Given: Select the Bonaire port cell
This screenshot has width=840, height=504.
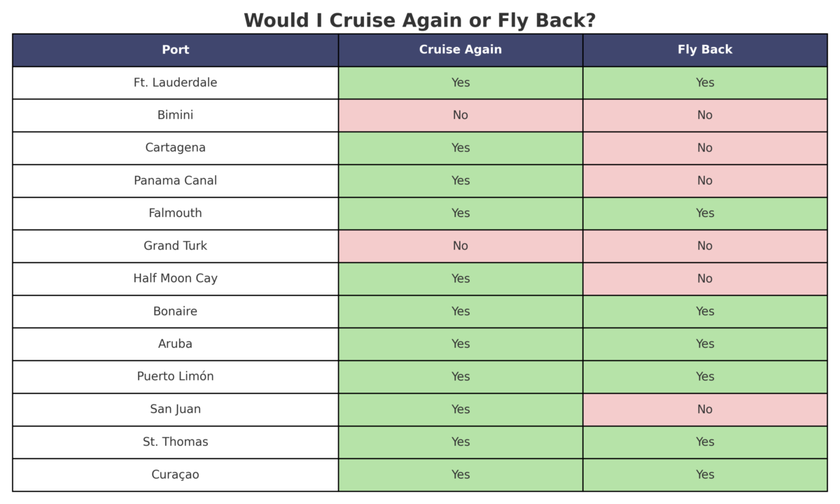Looking at the screenshot, I should point(175,311).
